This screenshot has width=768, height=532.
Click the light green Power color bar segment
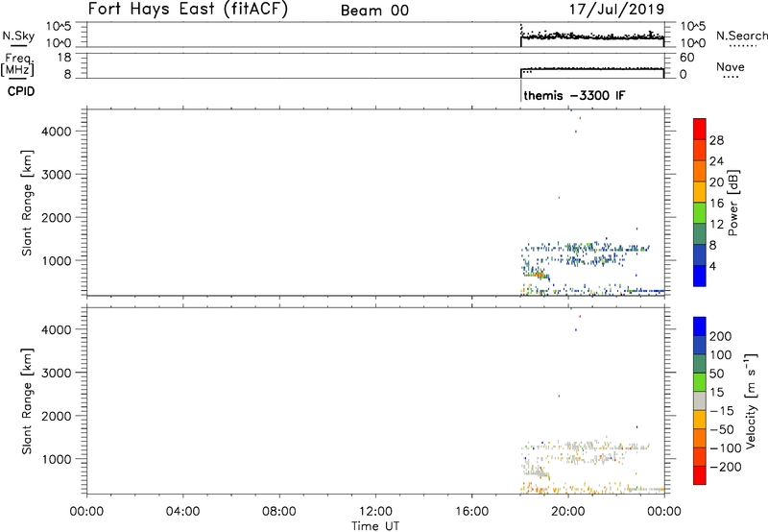coord(700,212)
